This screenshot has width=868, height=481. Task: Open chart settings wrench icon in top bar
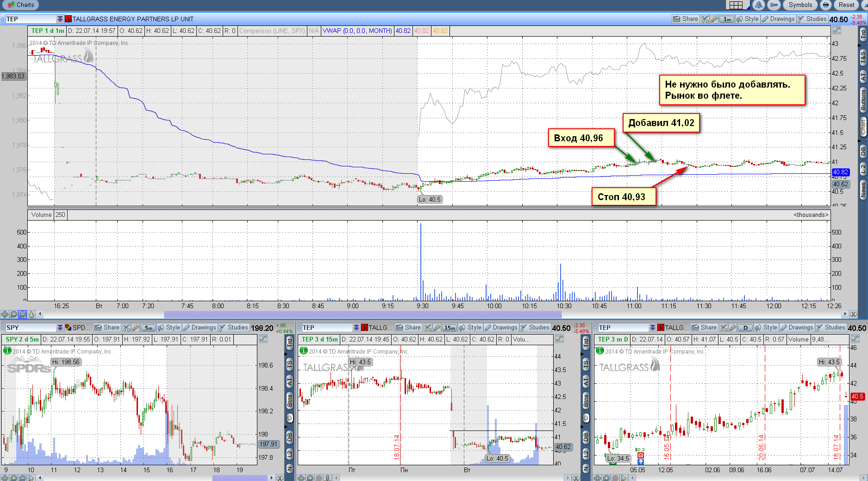[x=774, y=5]
